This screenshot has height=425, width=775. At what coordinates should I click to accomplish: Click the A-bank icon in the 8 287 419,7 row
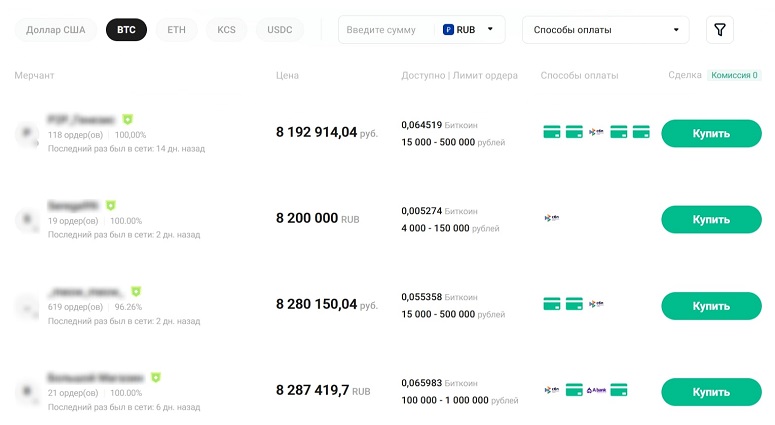click(x=596, y=390)
